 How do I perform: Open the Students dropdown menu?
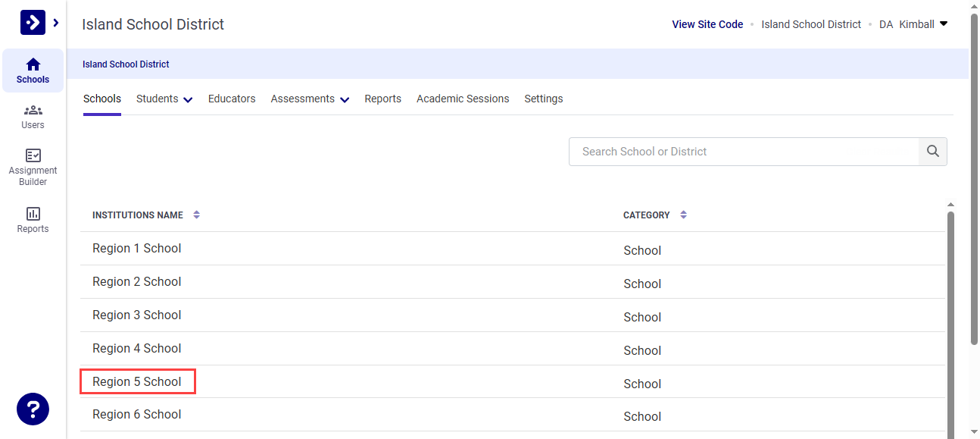click(x=164, y=99)
